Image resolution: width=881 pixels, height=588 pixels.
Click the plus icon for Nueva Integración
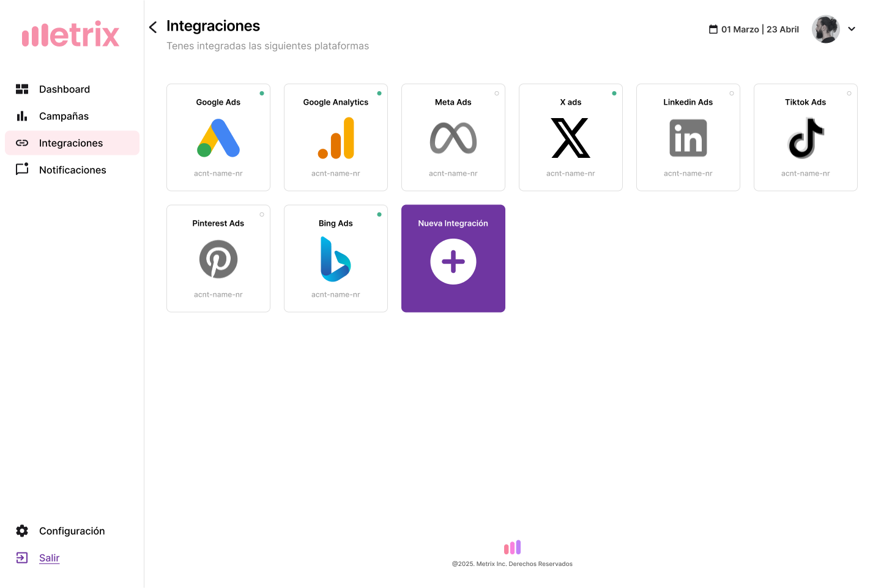[x=453, y=262]
